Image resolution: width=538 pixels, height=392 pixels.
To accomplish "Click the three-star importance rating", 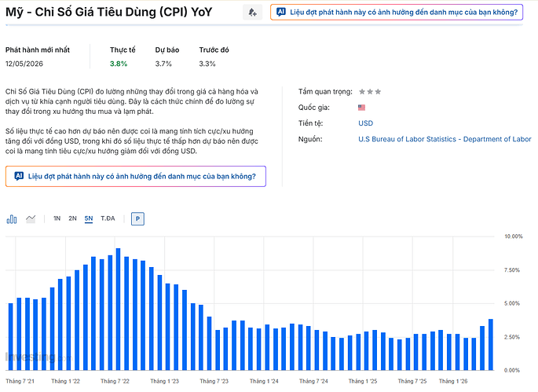I will pos(370,92).
